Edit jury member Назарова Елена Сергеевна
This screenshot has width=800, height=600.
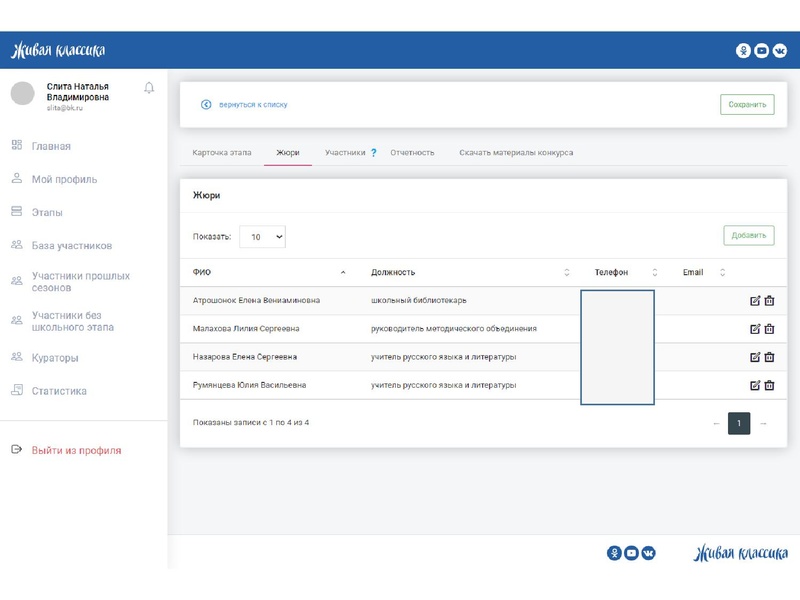[755, 357]
